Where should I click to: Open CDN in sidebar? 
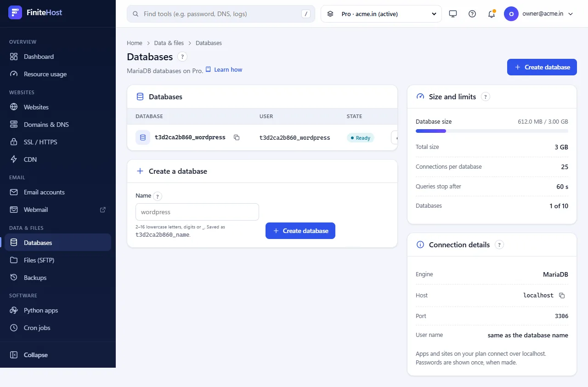[58, 159]
